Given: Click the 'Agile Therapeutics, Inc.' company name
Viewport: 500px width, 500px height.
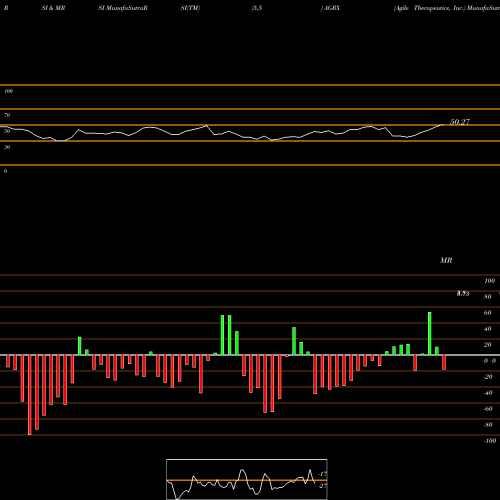Looking at the screenshot, I should (430, 8).
